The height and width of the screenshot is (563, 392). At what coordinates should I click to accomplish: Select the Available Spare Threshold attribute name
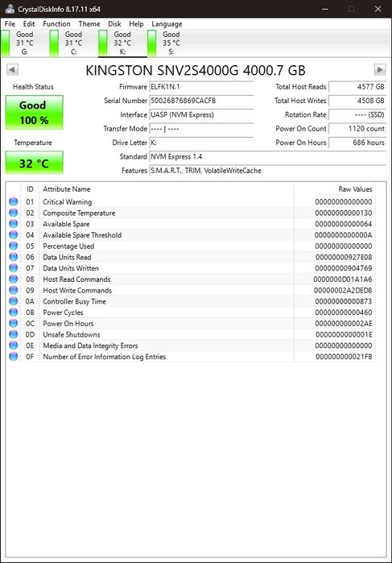[x=82, y=235]
